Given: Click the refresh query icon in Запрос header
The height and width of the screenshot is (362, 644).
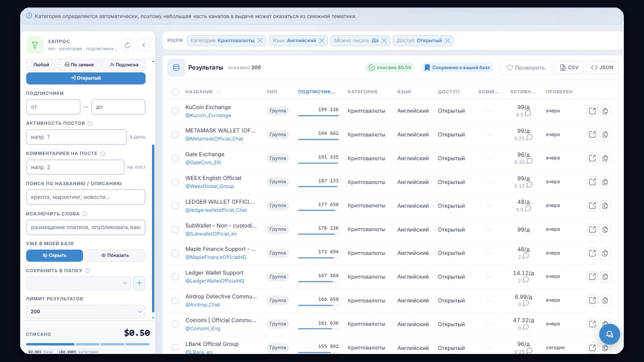Looking at the screenshot, I should [128, 45].
